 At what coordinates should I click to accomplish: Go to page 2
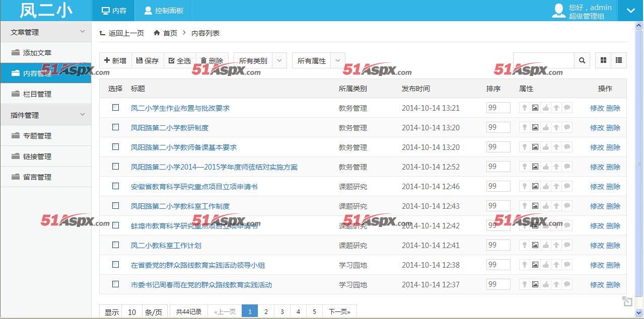(266, 311)
